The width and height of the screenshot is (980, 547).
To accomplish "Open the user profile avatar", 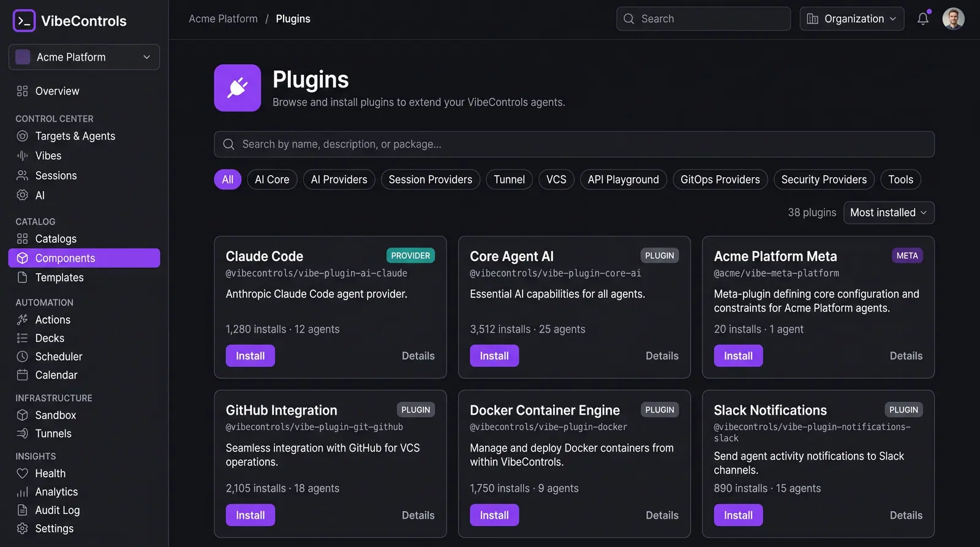I will [x=954, y=19].
